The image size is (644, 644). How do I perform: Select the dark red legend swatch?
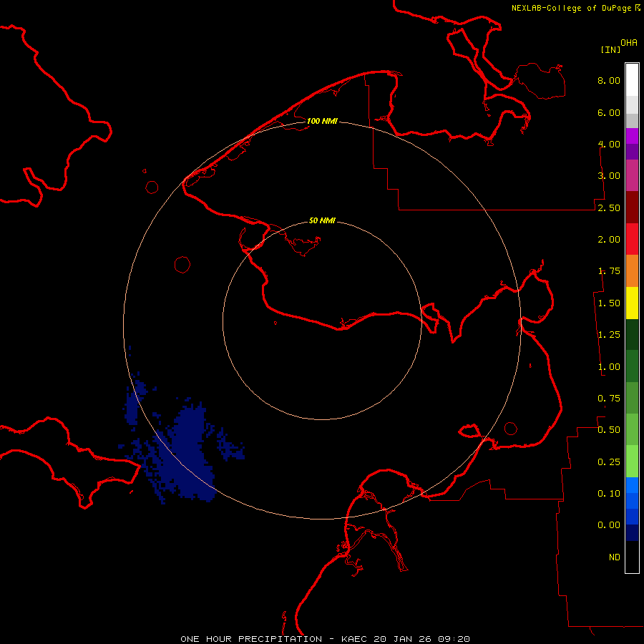(632, 208)
